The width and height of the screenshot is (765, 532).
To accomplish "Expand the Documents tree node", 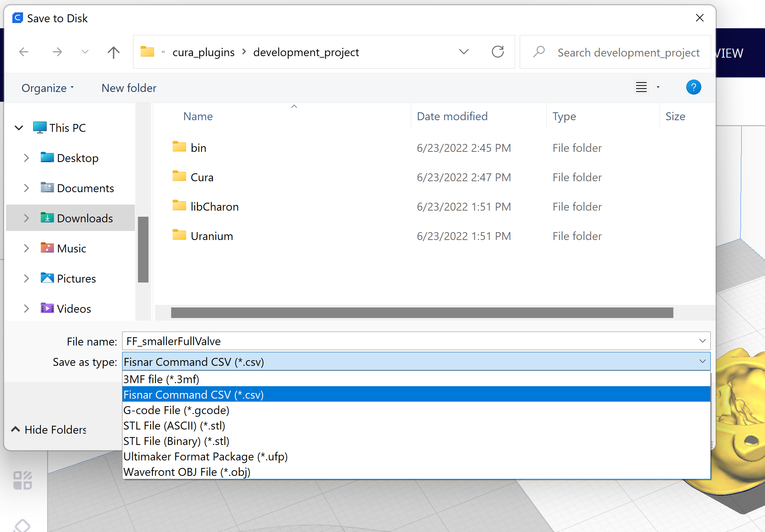I will tap(26, 188).
